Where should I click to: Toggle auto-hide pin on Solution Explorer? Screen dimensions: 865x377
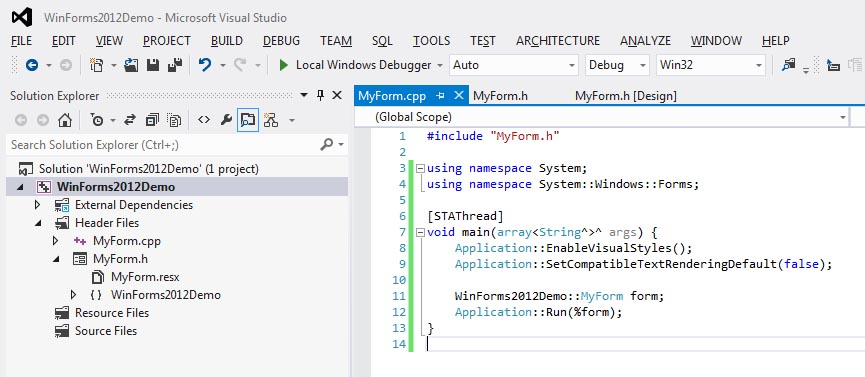[x=321, y=95]
